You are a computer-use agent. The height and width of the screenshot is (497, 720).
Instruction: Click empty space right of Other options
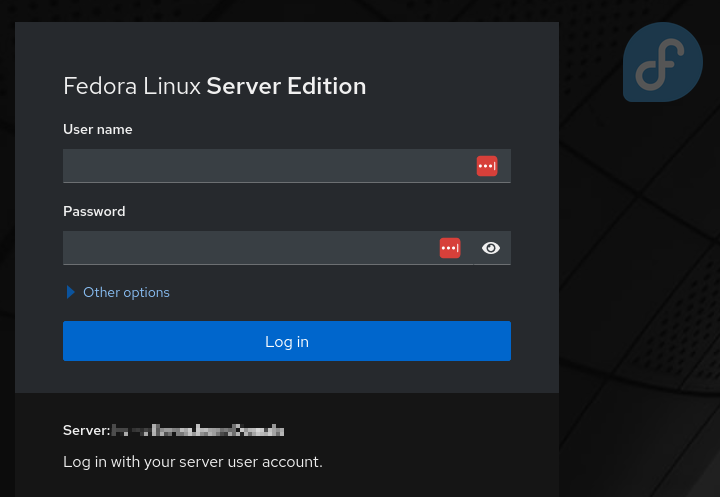(350, 292)
